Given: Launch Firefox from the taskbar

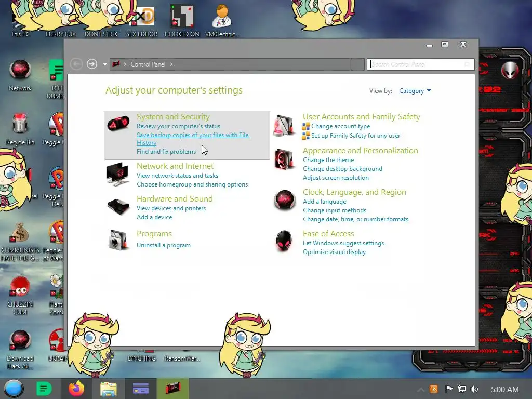Looking at the screenshot, I should click(76, 389).
